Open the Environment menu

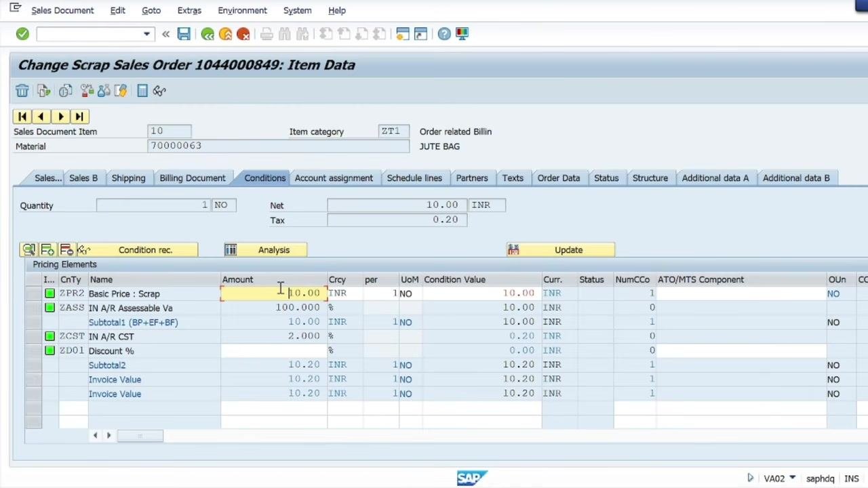(242, 10)
